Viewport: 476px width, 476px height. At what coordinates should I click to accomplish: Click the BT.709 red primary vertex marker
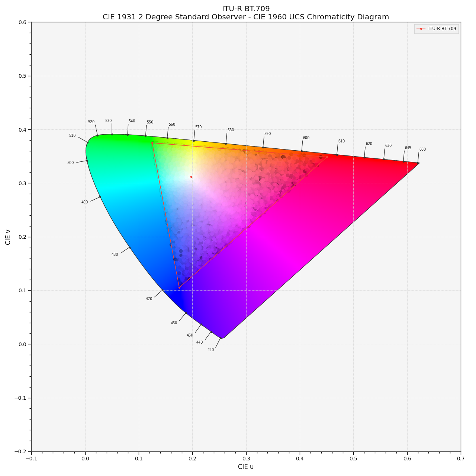[327, 157]
